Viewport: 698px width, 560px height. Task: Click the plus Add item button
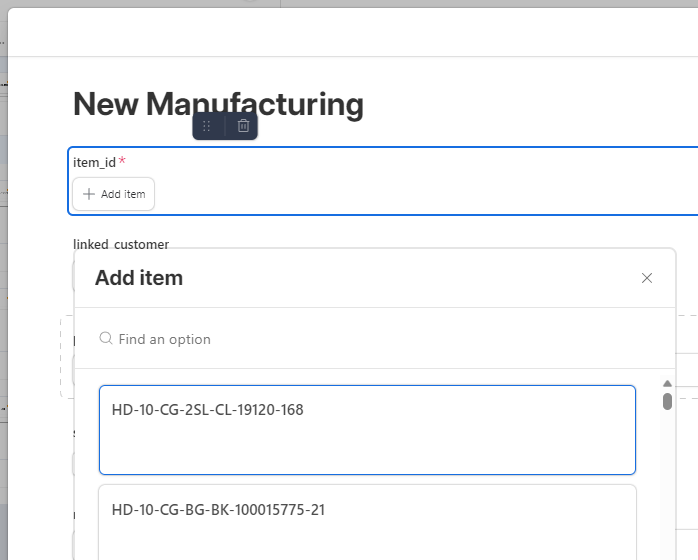114,194
